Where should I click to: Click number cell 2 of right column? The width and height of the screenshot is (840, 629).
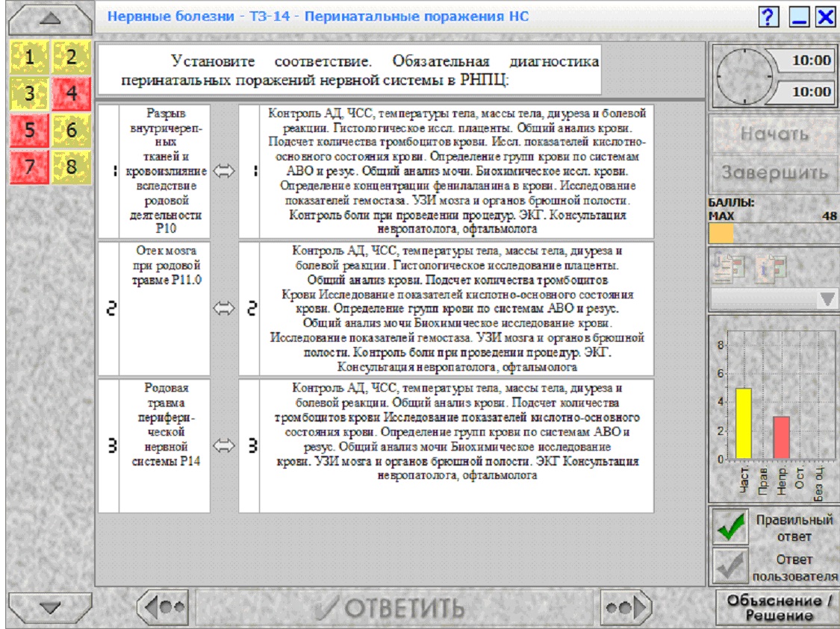tap(249, 308)
